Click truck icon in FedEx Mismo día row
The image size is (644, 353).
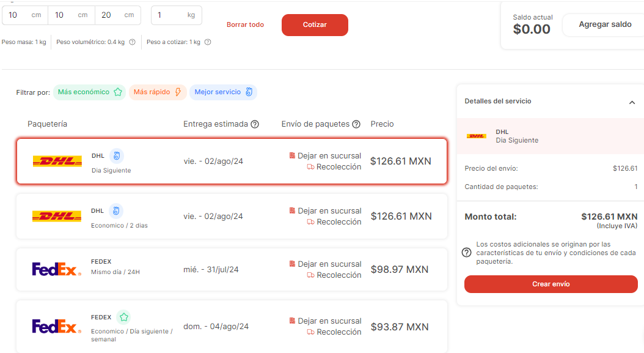[x=310, y=275]
